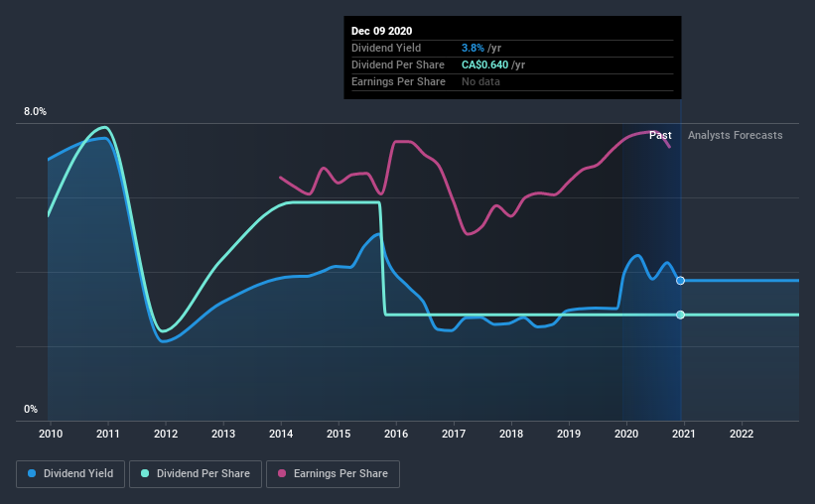815x504 pixels.
Task: Click the teal Dividend Per Share legend dot
Action: pos(145,473)
